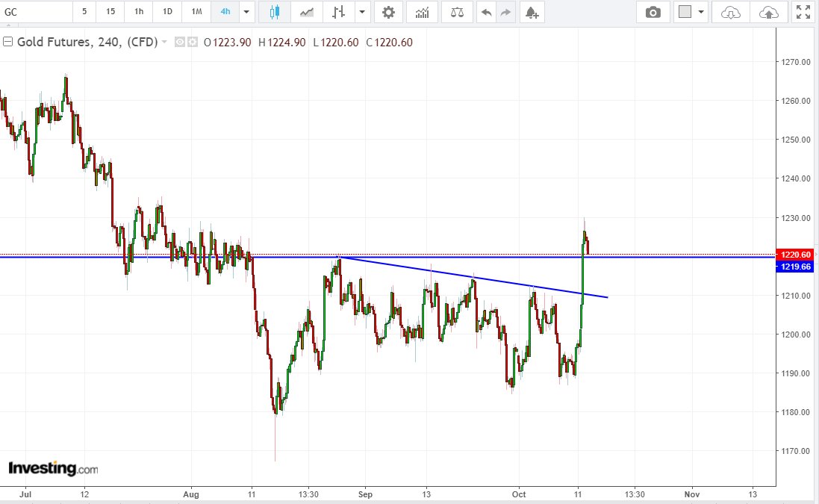The image size is (819, 504).
Task: Open the indicators icon
Action: click(x=422, y=12)
